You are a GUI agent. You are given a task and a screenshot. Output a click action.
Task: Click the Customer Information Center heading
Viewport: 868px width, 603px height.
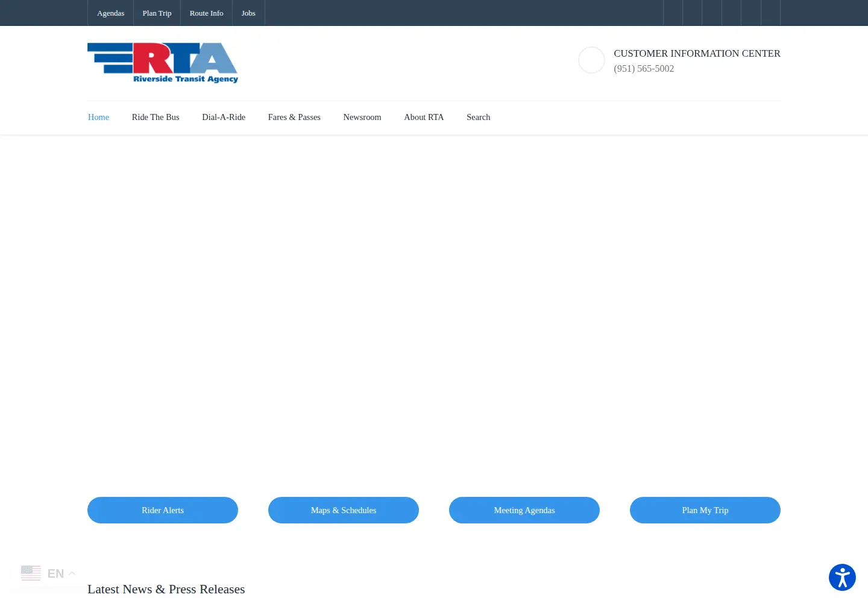[697, 53]
